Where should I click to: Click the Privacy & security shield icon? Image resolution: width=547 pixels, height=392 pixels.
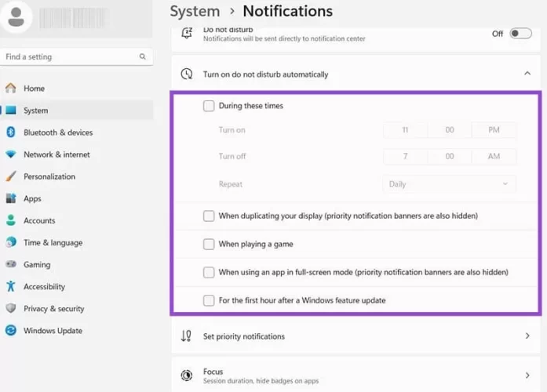tap(11, 308)
